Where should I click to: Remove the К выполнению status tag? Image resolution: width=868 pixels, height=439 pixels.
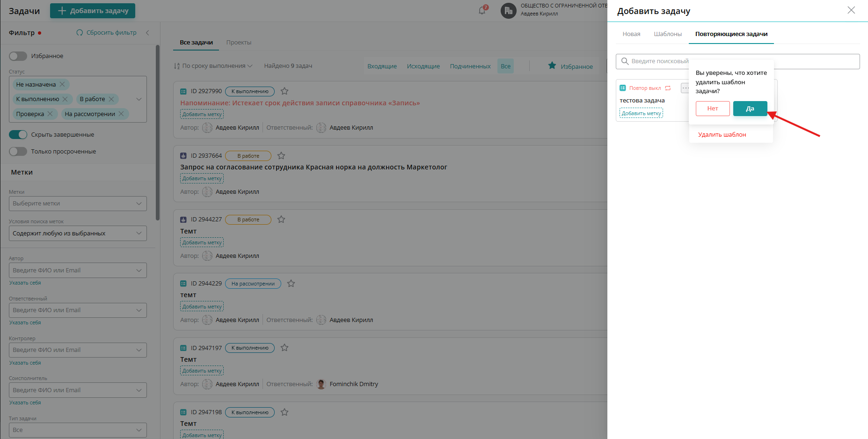(x=65, y=99)
